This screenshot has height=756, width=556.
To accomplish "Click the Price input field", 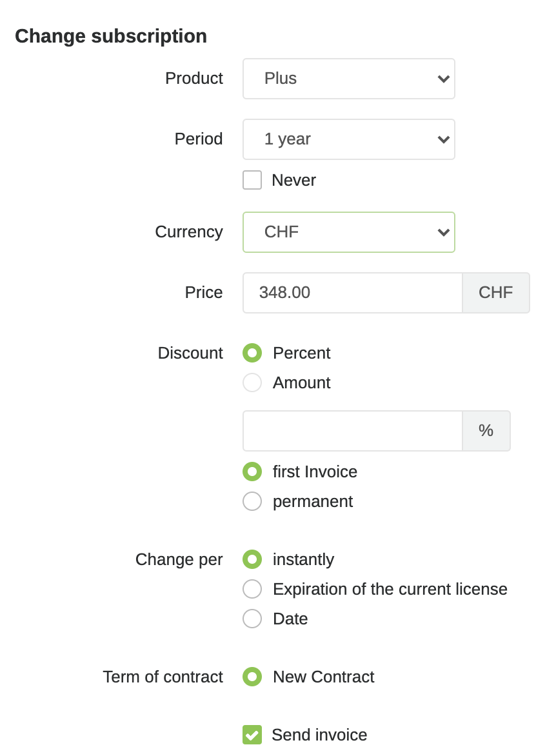I will coord(352,293).
